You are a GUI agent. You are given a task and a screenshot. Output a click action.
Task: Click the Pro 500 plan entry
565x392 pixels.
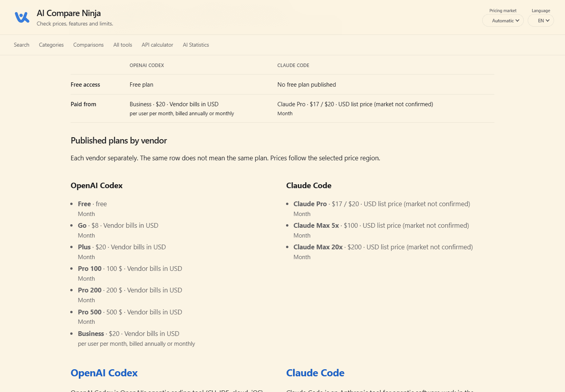[x=130, y=317]
